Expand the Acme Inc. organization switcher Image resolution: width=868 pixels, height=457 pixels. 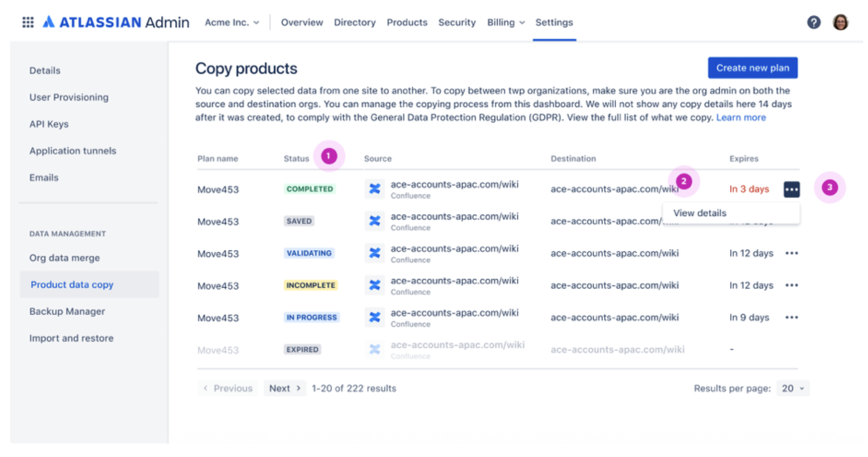(232, 22)
